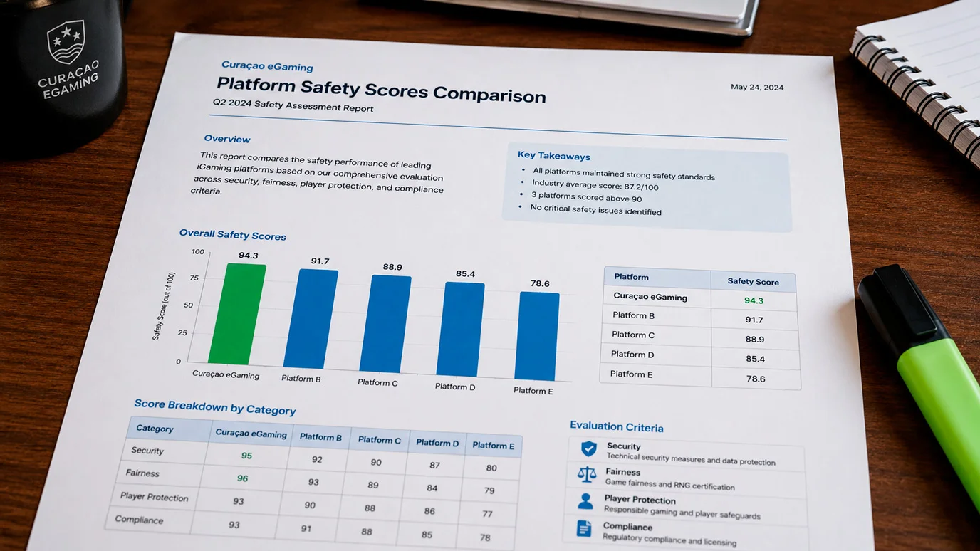Click the 'Platform Safety Scores Comparison' title

(x=381, y=90)
